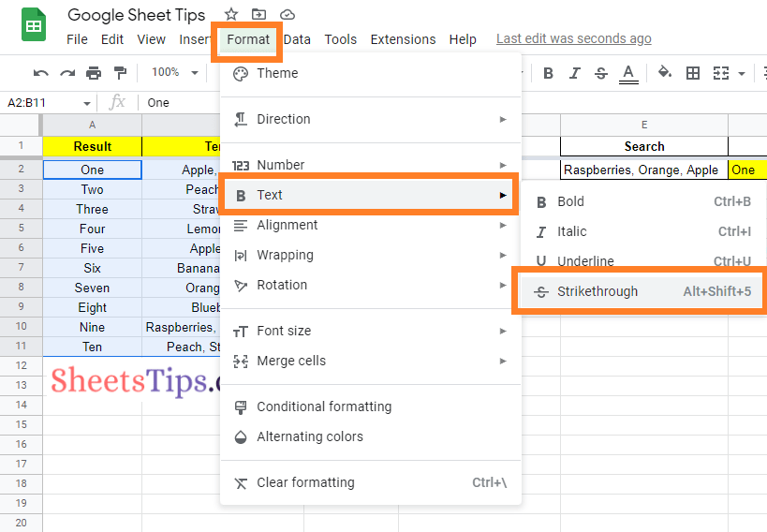Expand the Direction submenu
The height and width of the screenshot is (532, 767).
coord(371,119)
